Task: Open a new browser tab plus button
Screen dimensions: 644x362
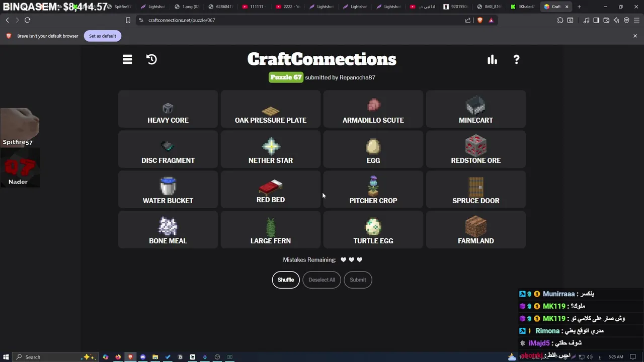Action: [579, 7]
